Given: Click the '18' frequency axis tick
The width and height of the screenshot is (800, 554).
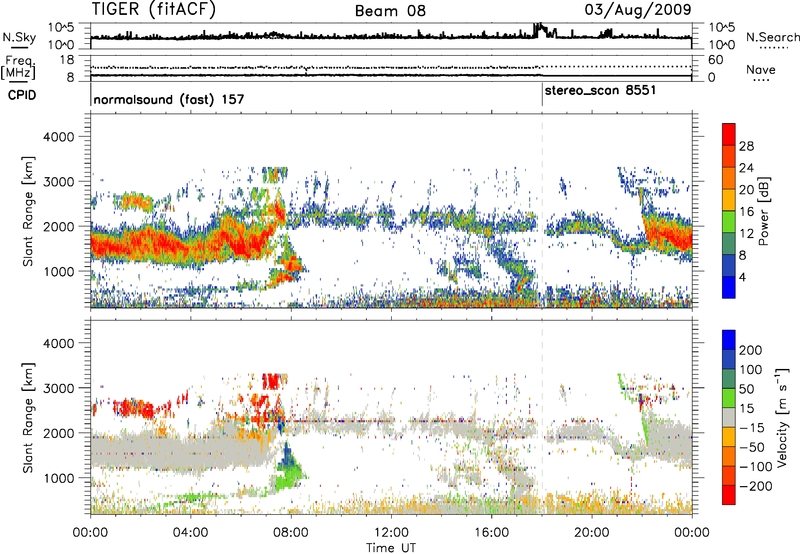Looking at the screenshot, I should tap(67, 60).
